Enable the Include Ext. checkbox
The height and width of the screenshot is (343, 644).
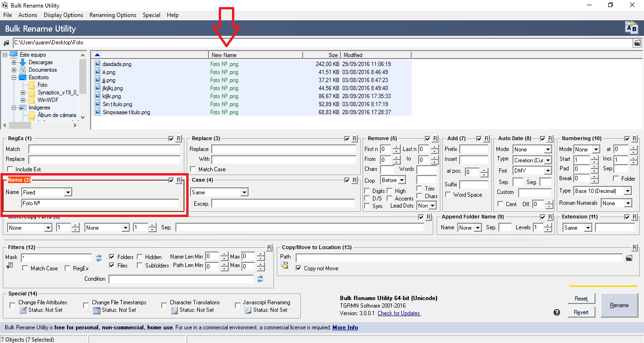pyautogui.click(x=10, y=169)
